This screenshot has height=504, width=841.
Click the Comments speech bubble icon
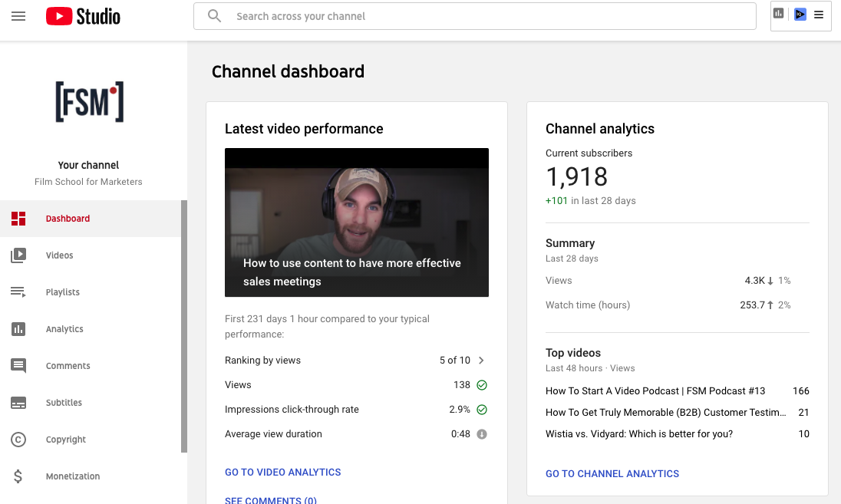click(x=18, y=366)
